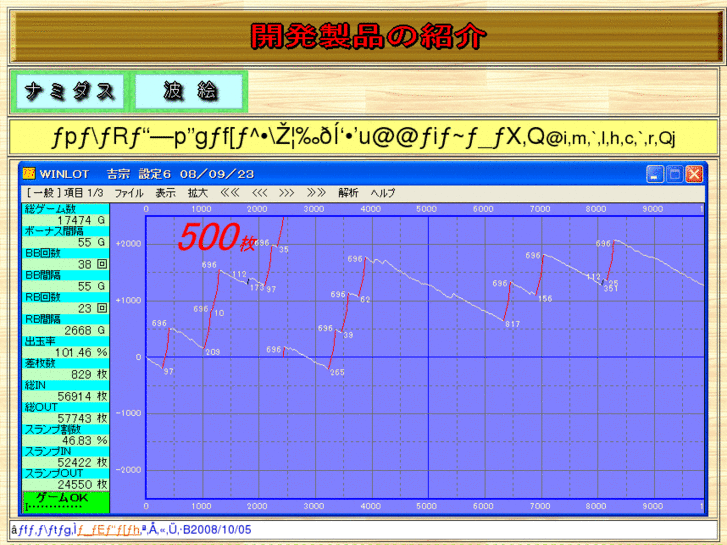Step forward with >>> button
Screen dimensions: 727x545
point(287,193)
